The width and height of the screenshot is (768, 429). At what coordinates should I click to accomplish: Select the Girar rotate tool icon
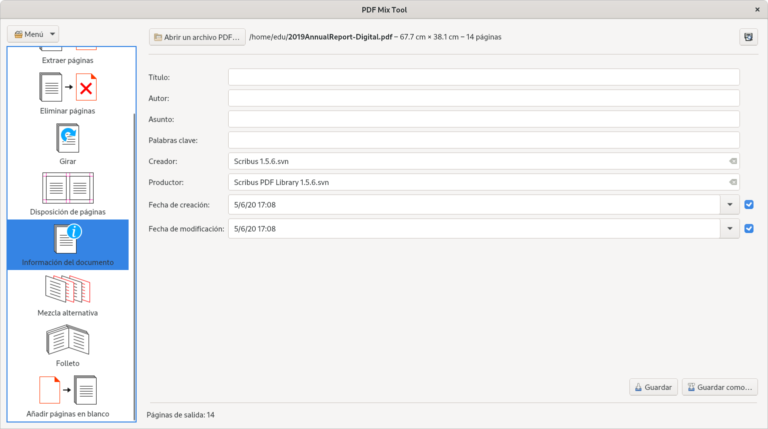click(x=68, y=139)
